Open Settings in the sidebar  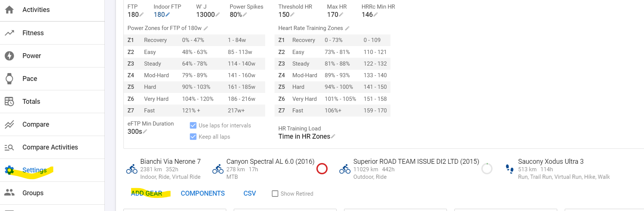coord(34,170)
